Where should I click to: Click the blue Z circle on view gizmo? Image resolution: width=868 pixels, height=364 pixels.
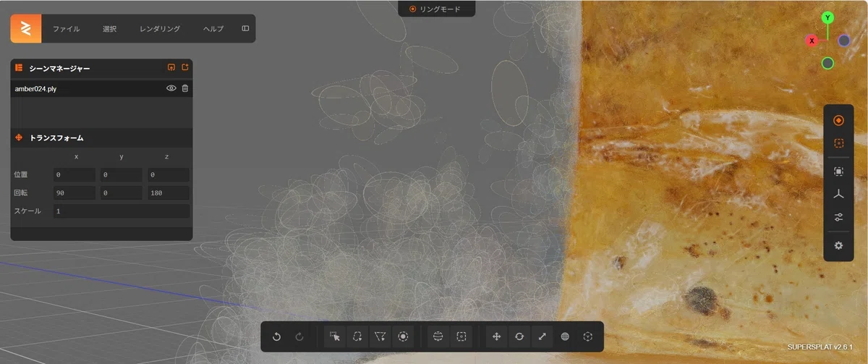pos(844,41)
